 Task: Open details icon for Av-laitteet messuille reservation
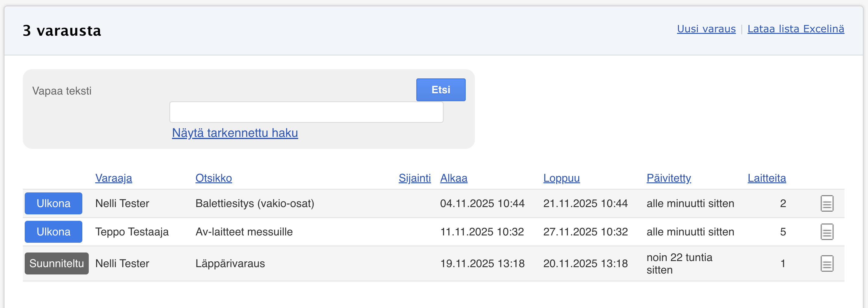pyautogui.click(x=827, y=232)
